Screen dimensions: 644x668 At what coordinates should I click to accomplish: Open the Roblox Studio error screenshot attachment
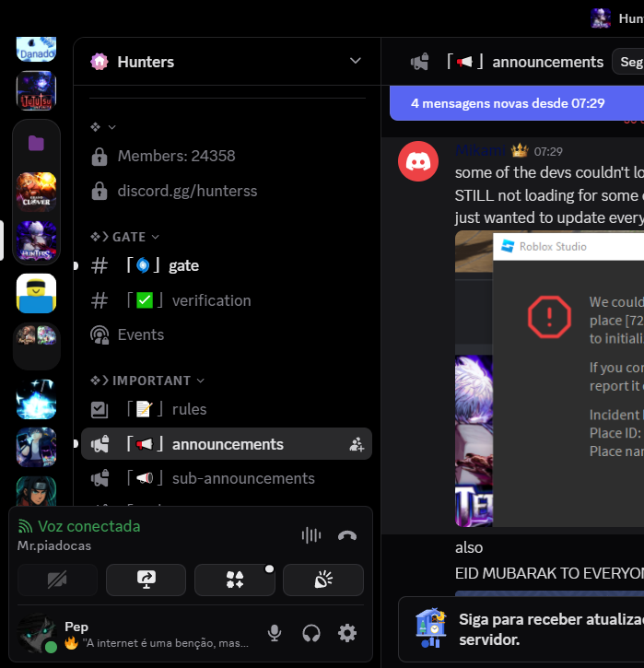pyautogui.click(x=549, y=379)
